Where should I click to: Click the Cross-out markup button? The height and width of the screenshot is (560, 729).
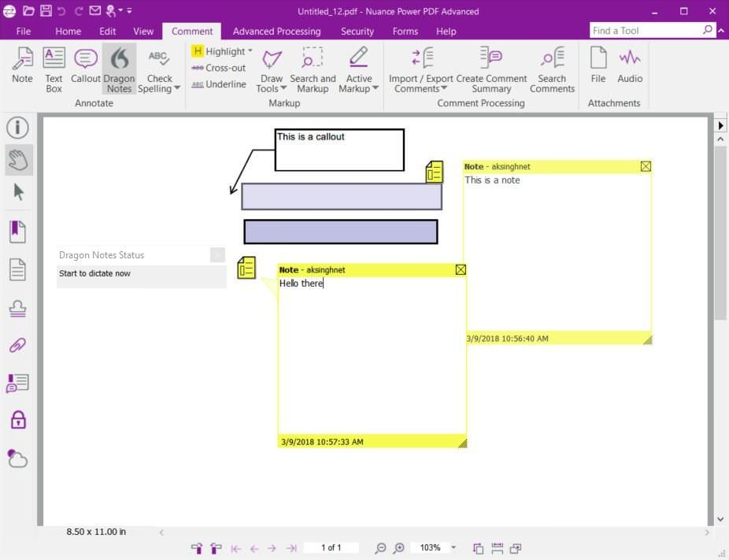click(x=219, y=68)
